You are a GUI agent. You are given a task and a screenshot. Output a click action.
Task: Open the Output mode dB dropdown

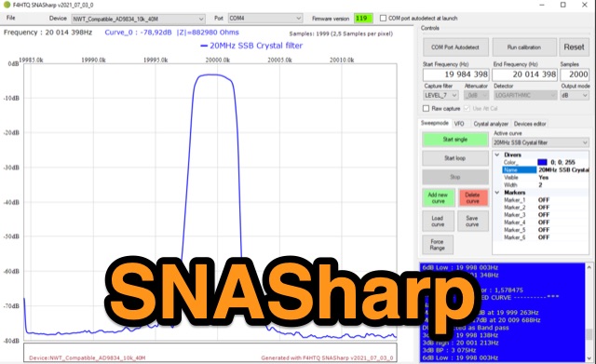[x=576, y=95]
